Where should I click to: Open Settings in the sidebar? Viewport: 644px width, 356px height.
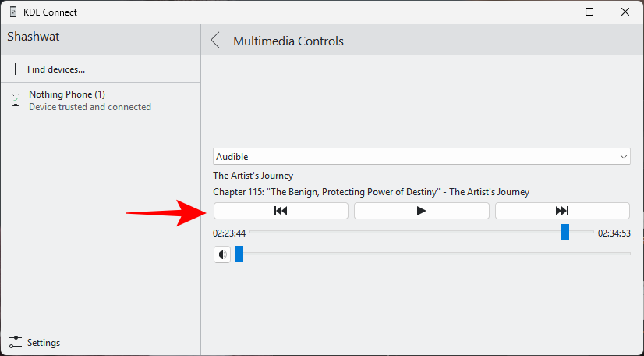(x=44, y=342)
